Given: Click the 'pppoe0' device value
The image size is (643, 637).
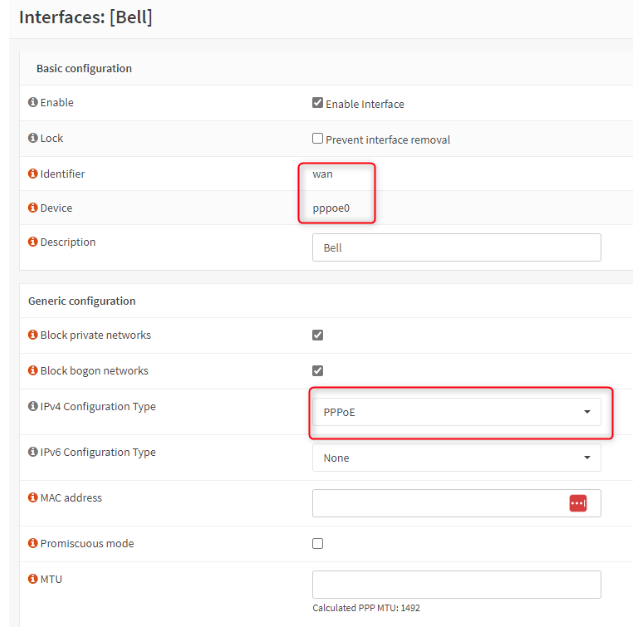Looking at the screenshot, I should pyautogui.click(x=331, y=208).
